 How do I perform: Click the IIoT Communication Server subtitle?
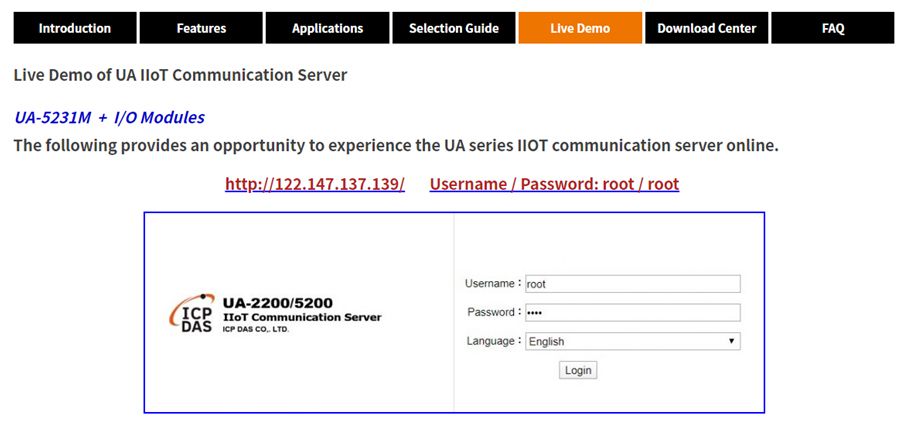coord(302,317)
